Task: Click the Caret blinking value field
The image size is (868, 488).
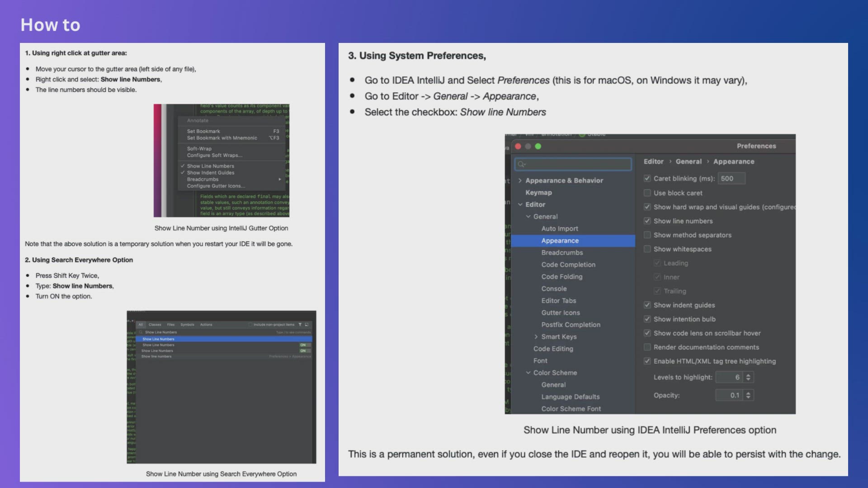Action: 731,178
